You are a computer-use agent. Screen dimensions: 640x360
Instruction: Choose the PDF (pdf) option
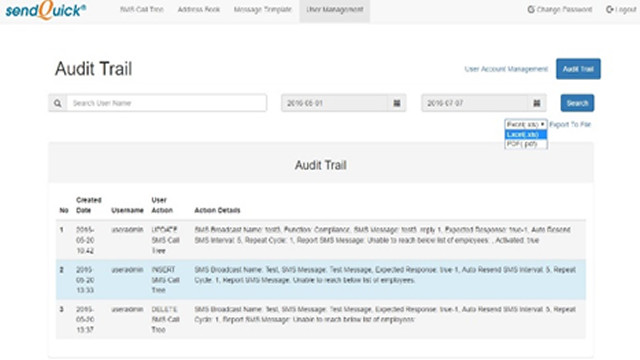point(526,144)
